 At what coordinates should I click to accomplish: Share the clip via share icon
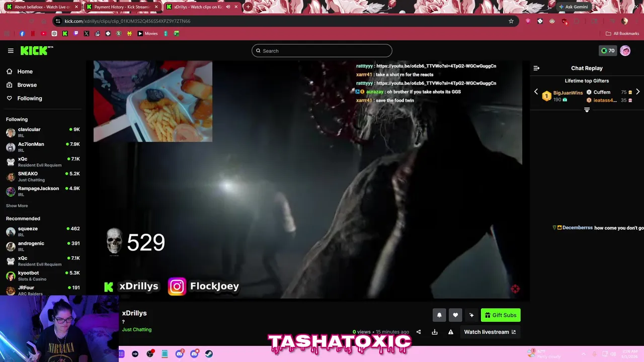pos(419,332)
